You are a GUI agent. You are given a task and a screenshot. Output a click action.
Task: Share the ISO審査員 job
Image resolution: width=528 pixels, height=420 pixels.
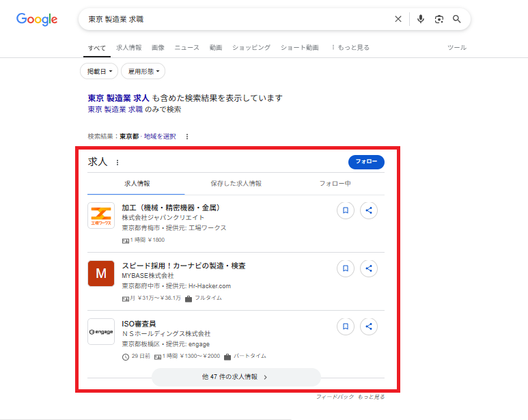coord(369,326)
